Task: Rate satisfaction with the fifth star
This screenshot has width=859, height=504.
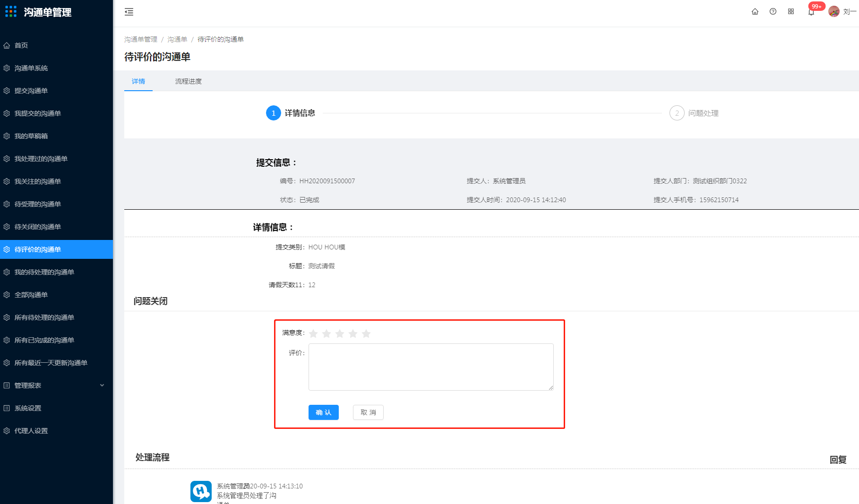Action: [x=366, y=334]
